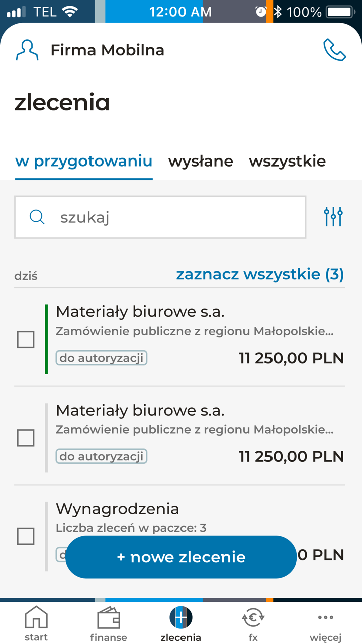Expand the dziś section header

point(26,275)
